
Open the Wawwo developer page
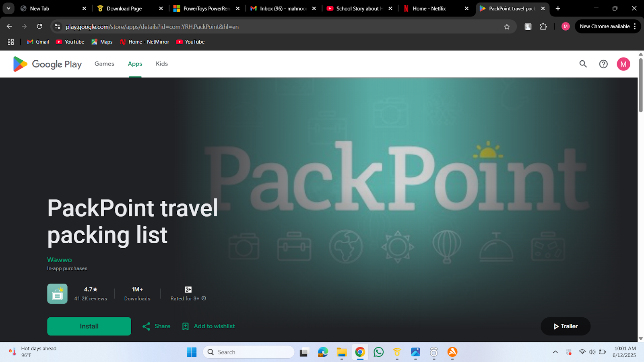[60, 260]
